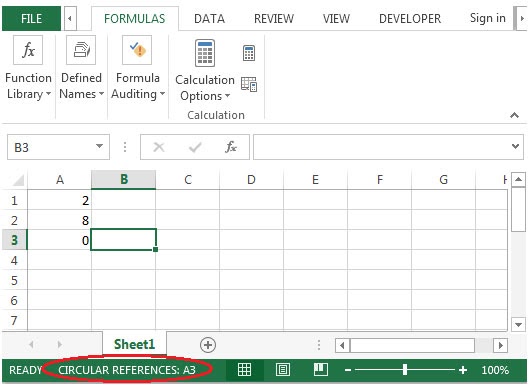Select row 6 header
This screenshot has width=529, height=386.
[14, 300]
